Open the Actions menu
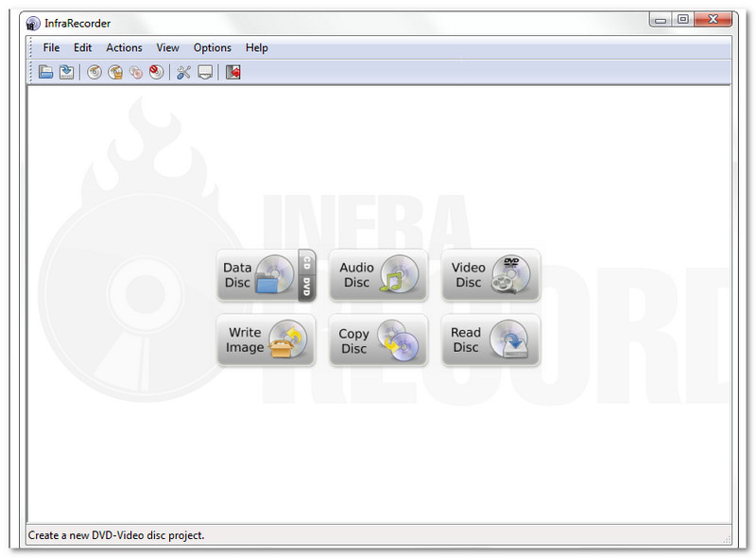Viewport: 756px width, 558px height. [x=124, y=48]
